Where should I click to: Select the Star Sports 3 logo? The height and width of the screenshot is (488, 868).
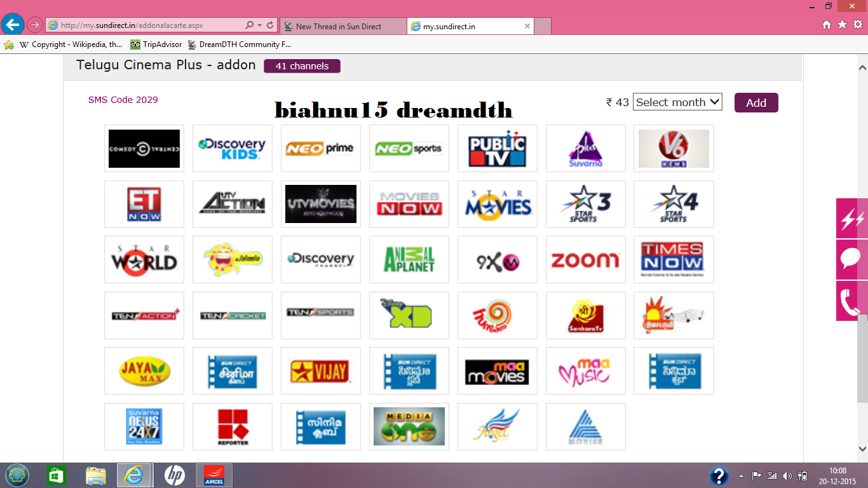(586, 205)
